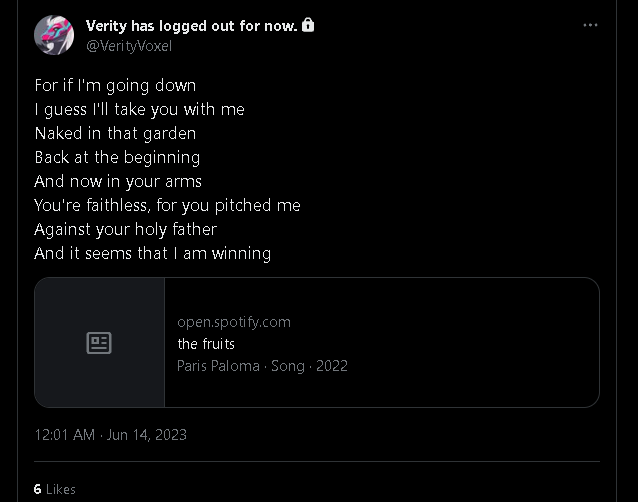Click 'And it seems that I am winning' line
Image resolution: width=638 pixels, height=502 pixels.
click(x=153, y=253)
